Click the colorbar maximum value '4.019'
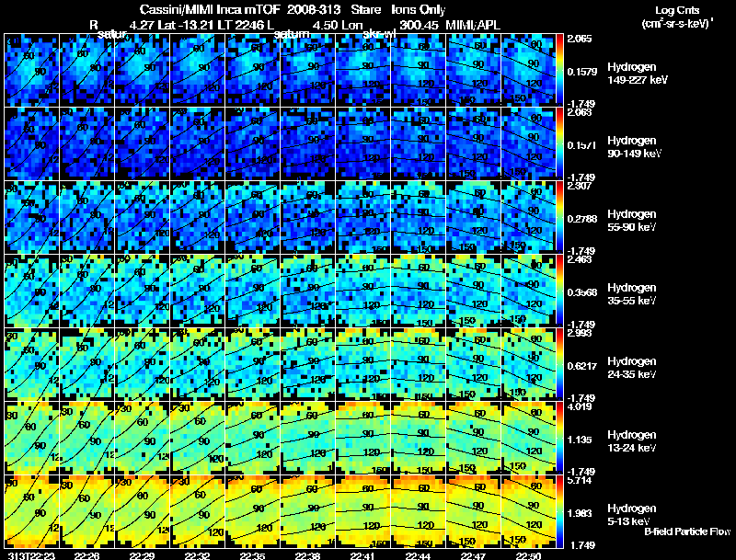736x560 pixels. (x=580, y=406)
